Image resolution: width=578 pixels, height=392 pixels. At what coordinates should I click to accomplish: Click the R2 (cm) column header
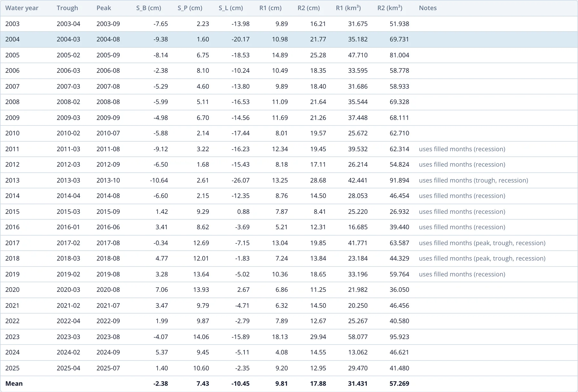click(x=309, y=8)
